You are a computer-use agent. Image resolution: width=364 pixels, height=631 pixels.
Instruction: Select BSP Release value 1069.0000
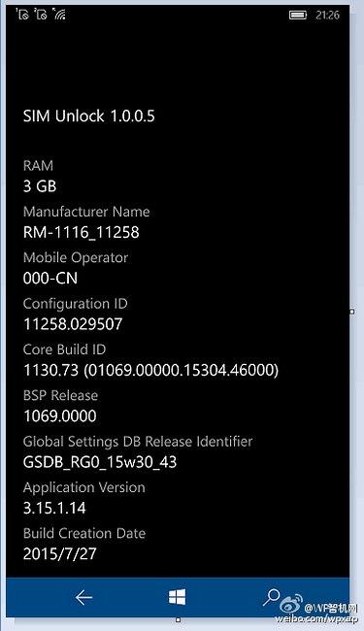[x=60, y=415]
